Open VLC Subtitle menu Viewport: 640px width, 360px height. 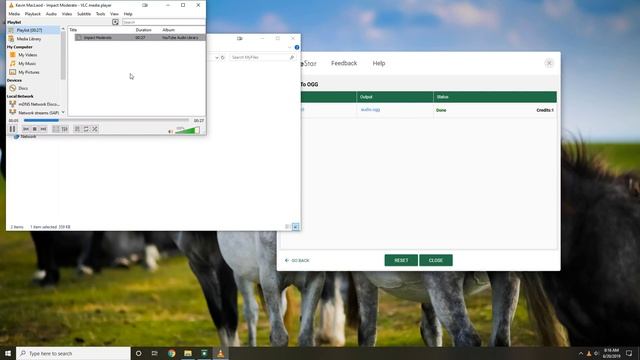pos(84,14)
